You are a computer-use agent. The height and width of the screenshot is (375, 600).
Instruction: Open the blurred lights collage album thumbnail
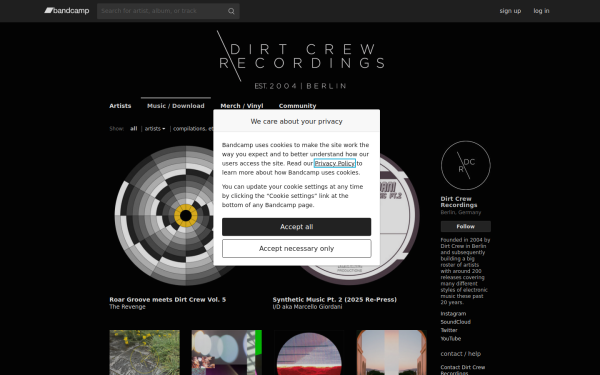[227, 352]
